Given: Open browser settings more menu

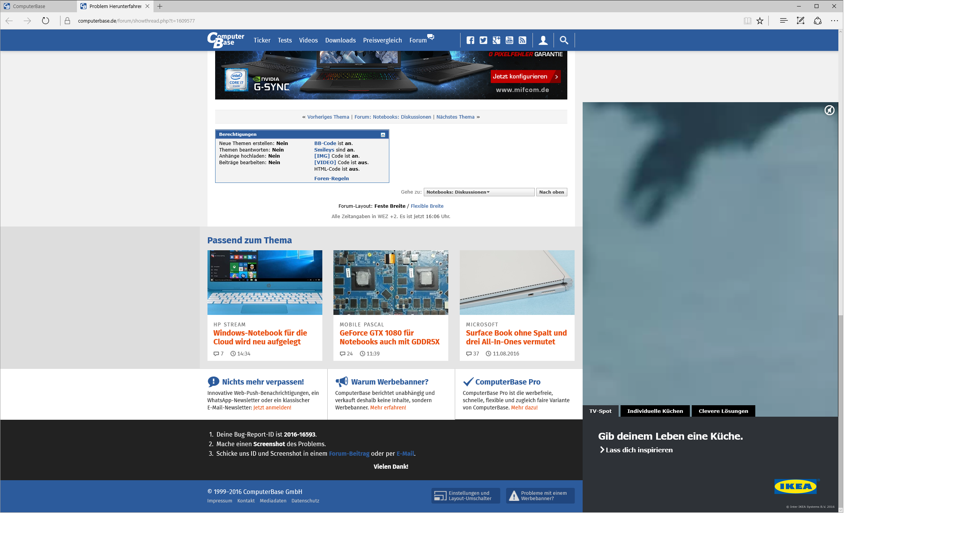Looking at the screenshot, I should (835, 21).
